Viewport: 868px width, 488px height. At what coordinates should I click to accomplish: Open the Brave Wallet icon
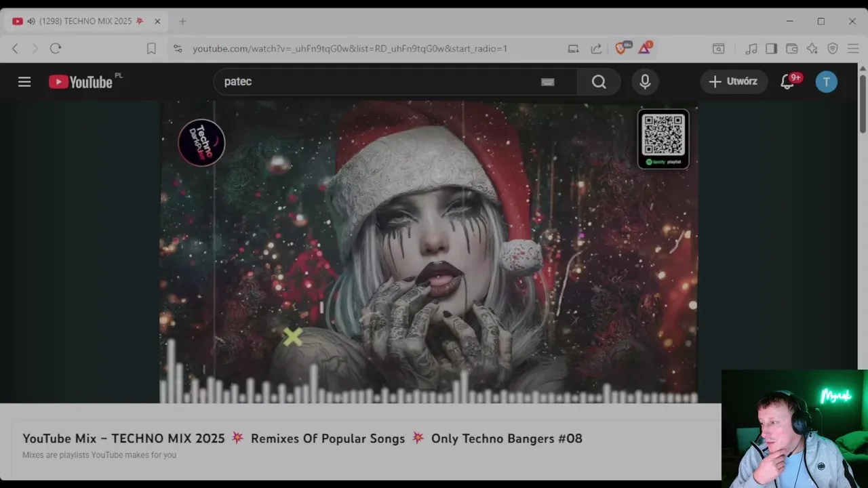click(791, 48)
